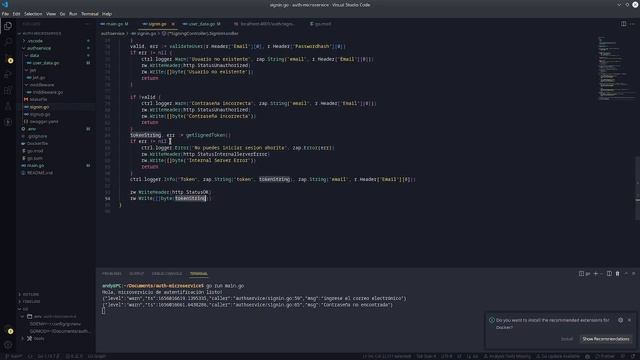Open the Terminal menu
The height and width of the screenshot is (360, 640).
(x=89, y=14)
